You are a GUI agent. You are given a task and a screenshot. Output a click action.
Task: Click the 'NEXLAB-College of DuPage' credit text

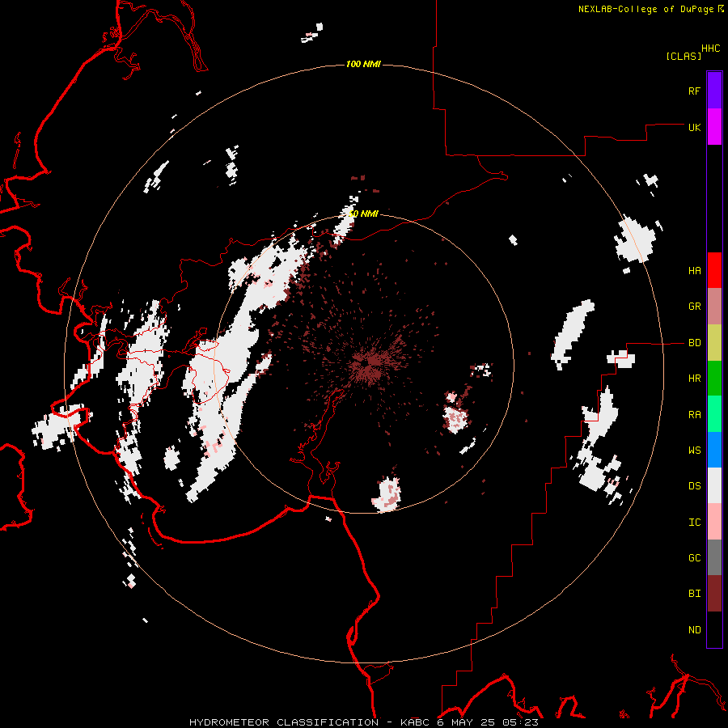[x=645, y=9]
